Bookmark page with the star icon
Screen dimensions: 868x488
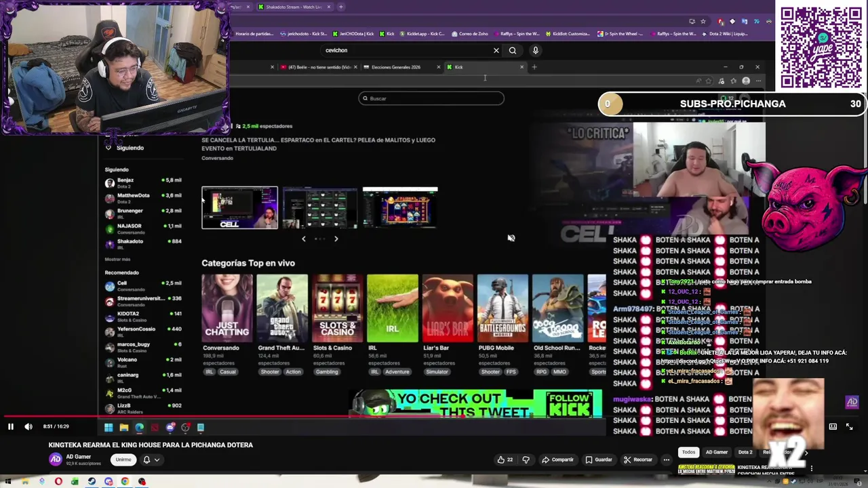point(703,21)
